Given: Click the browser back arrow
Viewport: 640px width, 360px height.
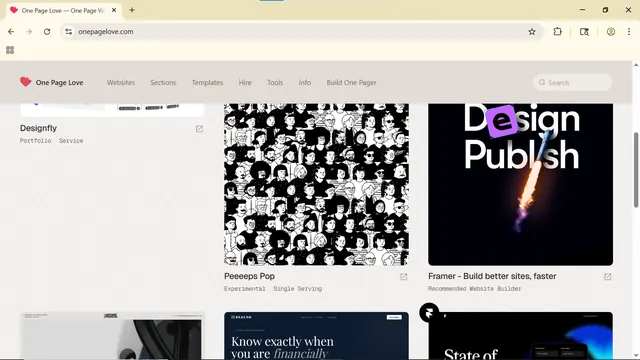Looking at the screenshot, I should tap(11, 31).
